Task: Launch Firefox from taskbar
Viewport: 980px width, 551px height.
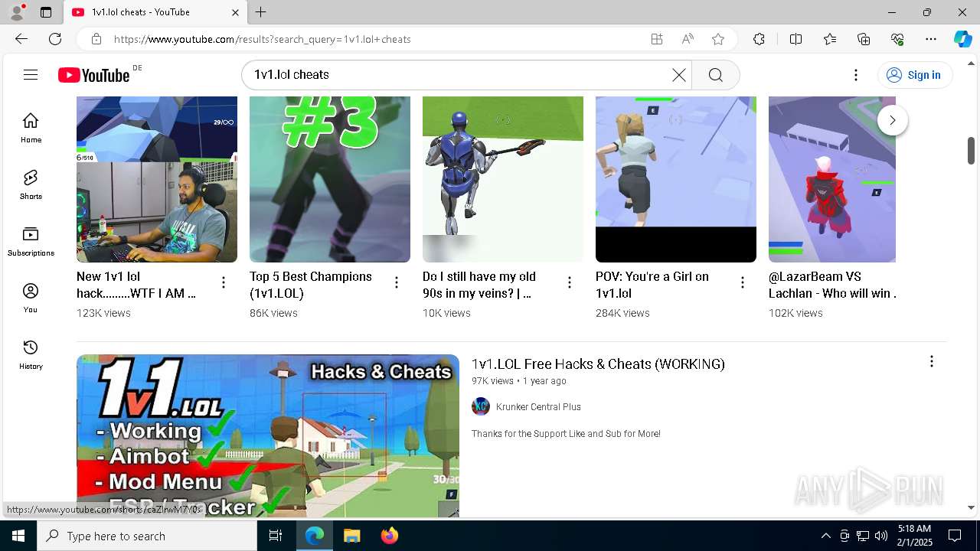Action: click(389, 536)
